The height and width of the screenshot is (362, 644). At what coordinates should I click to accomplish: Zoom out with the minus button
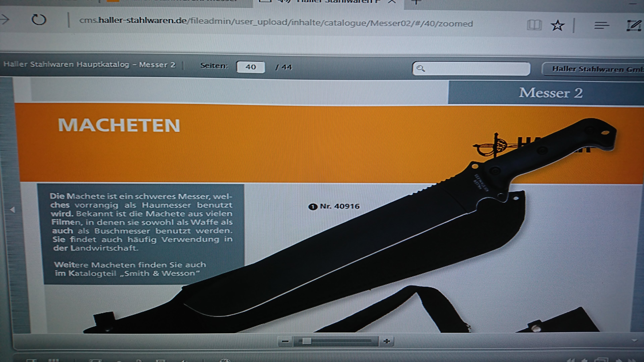click(x=285, y=341)
